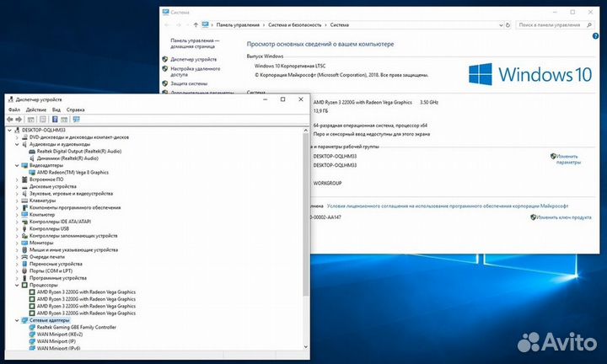Expand the DVD-дисководы category chevron

point(17,137)
